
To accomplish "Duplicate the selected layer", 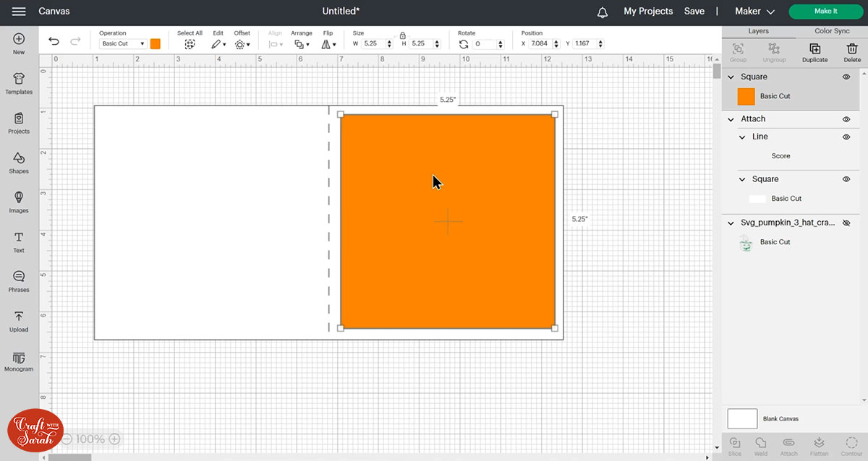I will click(x=814, y=51).
